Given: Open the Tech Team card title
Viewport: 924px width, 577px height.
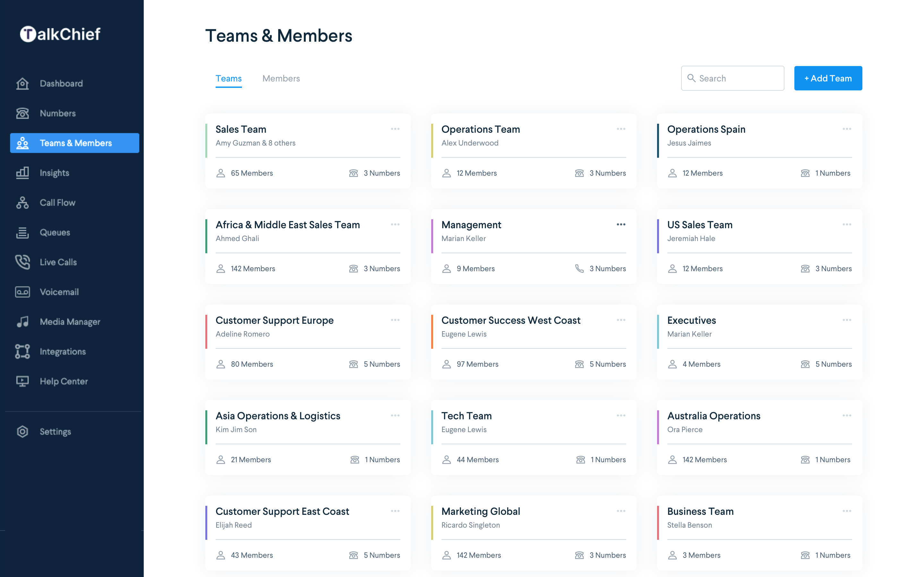Looking at the screenshot, I should [x=466, y=415].
